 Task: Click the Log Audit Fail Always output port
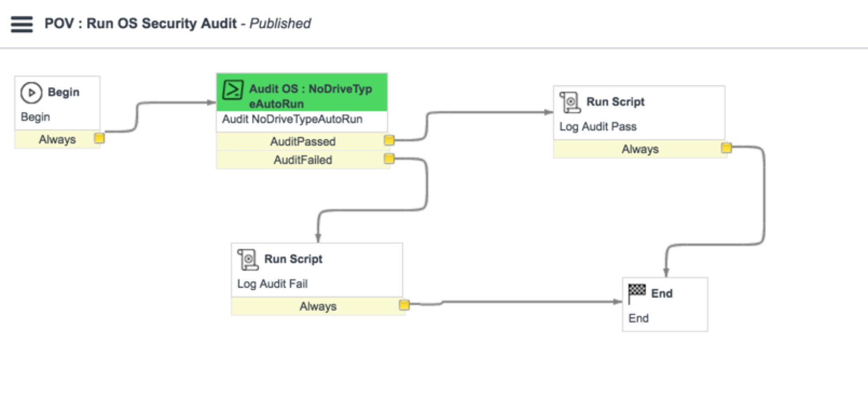[x=404, y=305]
